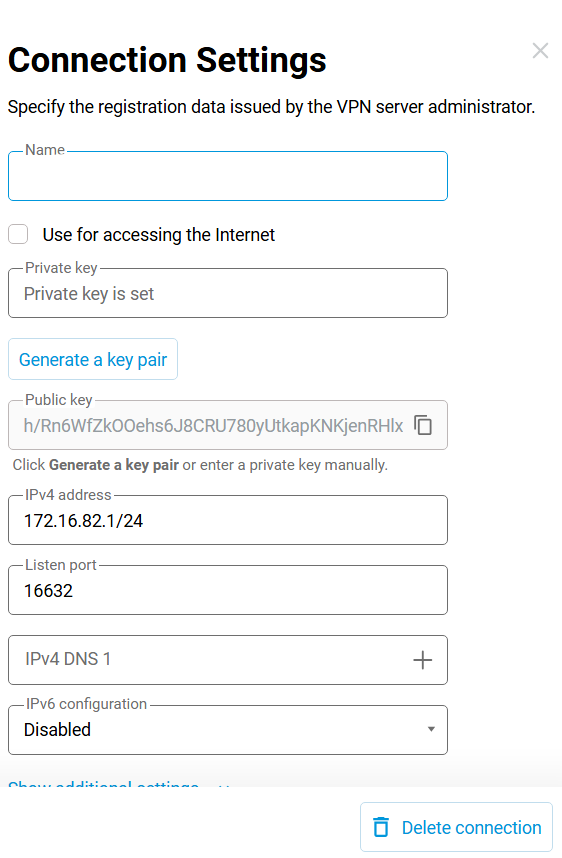Image resolution: width=562 pixels, height=858 pixels.
Task: Click Generate a key pair button
Action: click(x=93, y=359)
